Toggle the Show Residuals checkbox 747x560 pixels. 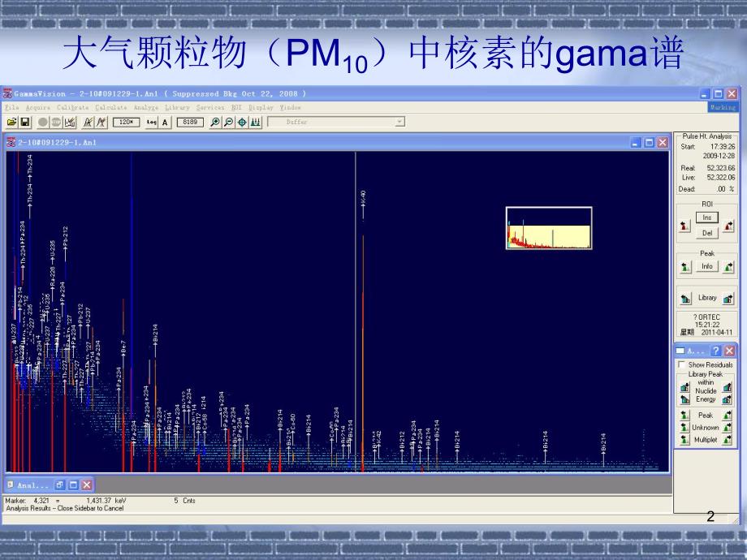[681, 364]
